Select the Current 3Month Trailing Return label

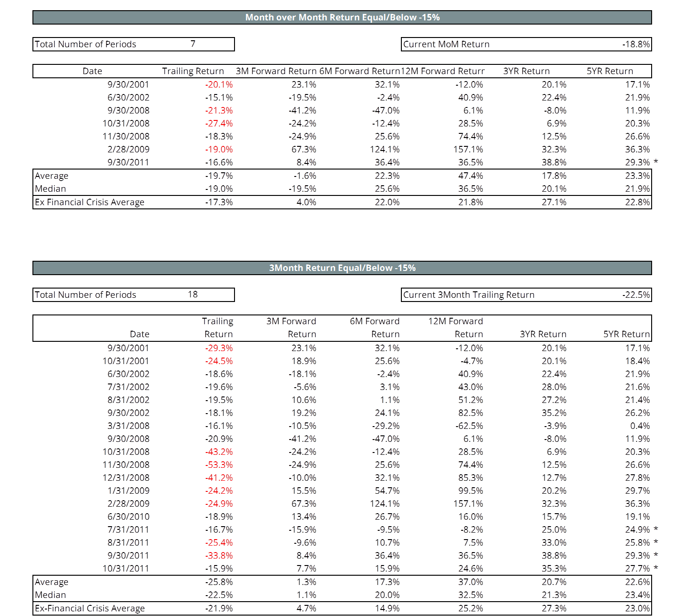point(469,295)
